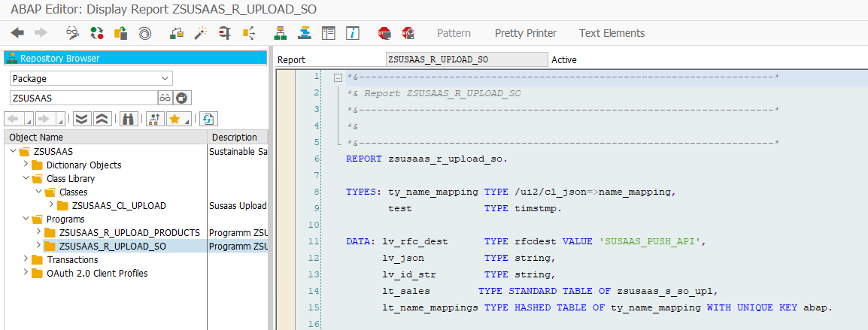Click the Fullscreen on/off layout icon

[x=329, y=33]
